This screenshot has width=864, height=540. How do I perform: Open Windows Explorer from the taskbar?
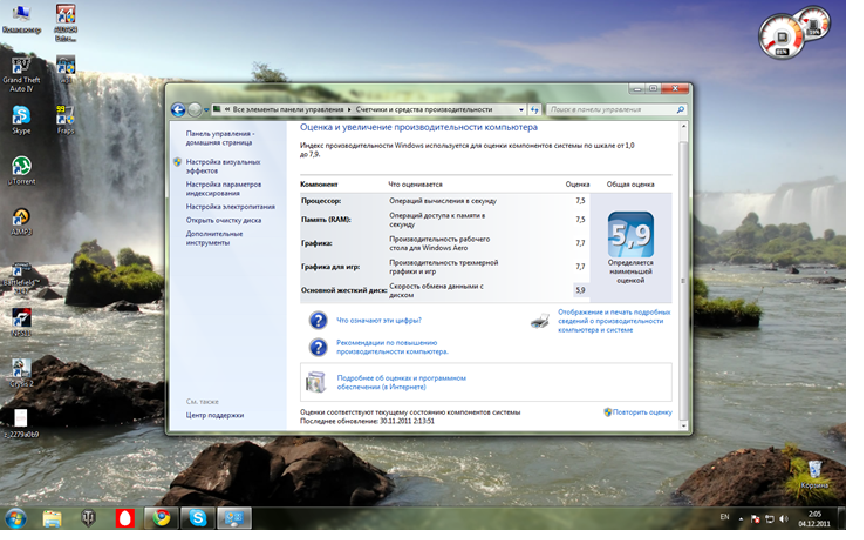[x=52, y=519]
